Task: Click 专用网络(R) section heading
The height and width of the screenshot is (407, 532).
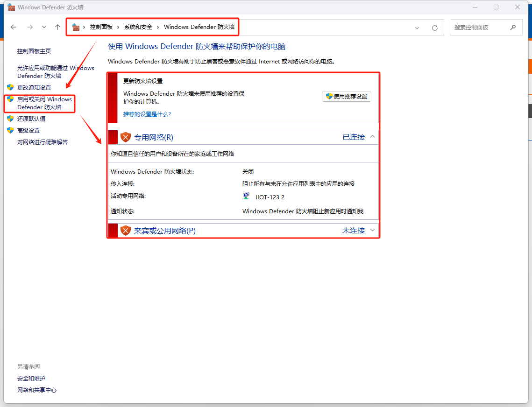Action: (154, 137)
